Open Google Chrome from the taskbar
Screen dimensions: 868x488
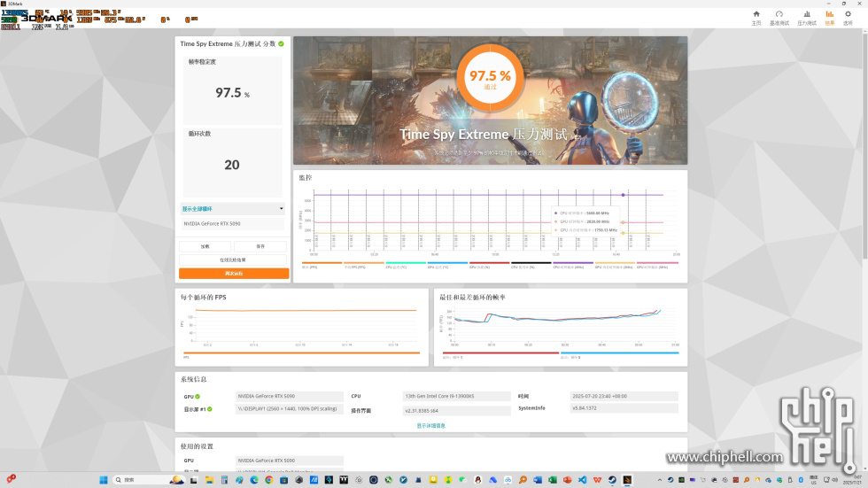(268, 480)
